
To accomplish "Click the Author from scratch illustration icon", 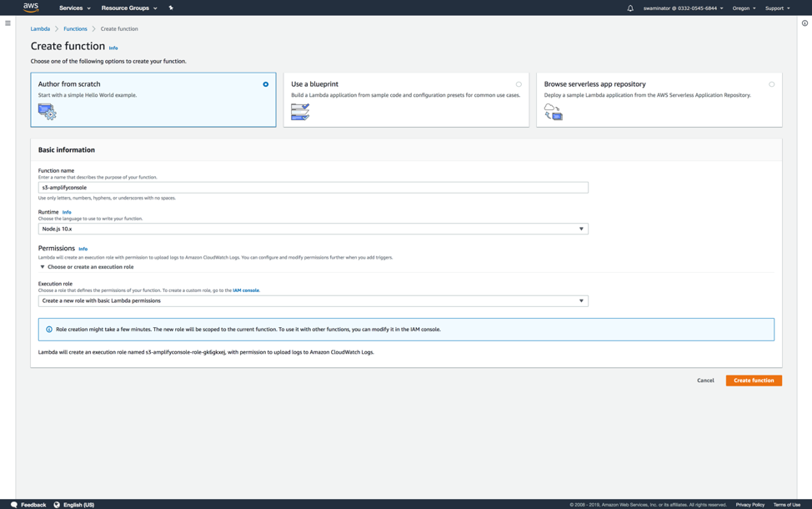I will point(48,111).
